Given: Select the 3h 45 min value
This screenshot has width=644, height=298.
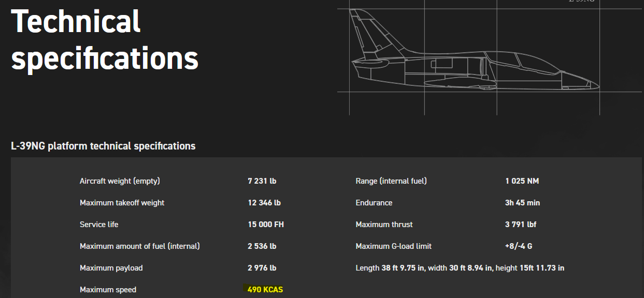Looking at the screenshot, I should pos(523,203).
